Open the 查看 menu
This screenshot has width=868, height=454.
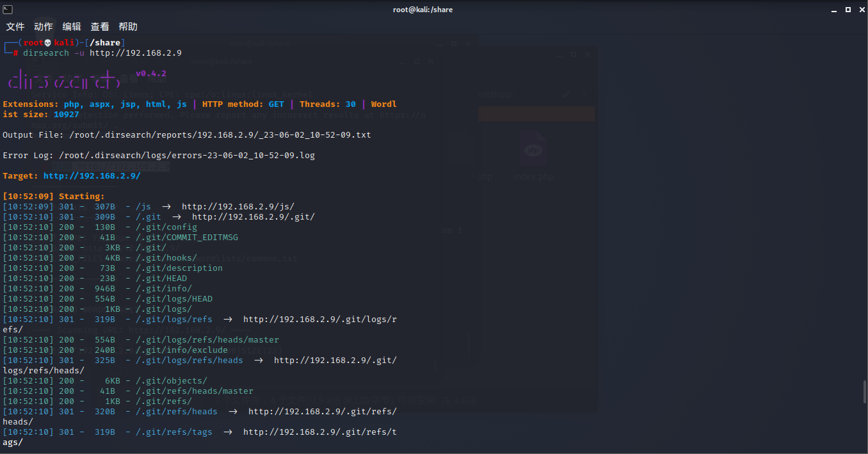pyautogui.click(x=100, y=27)
